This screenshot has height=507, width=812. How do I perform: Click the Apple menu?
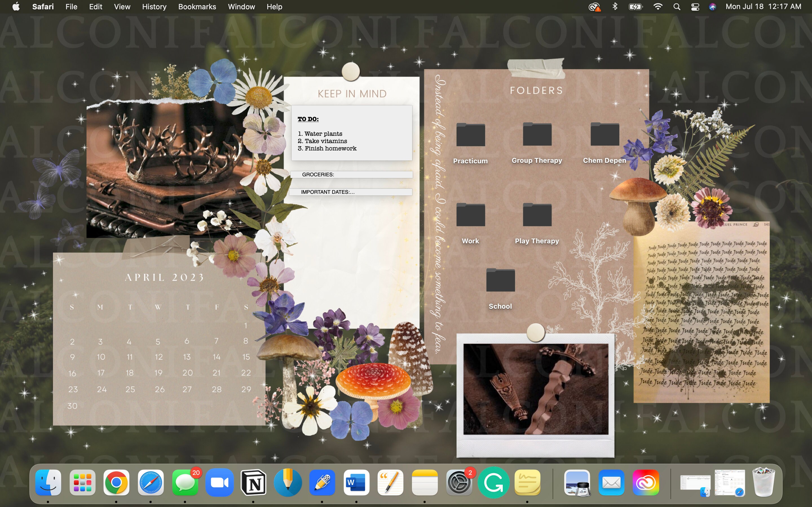[16, 6]
